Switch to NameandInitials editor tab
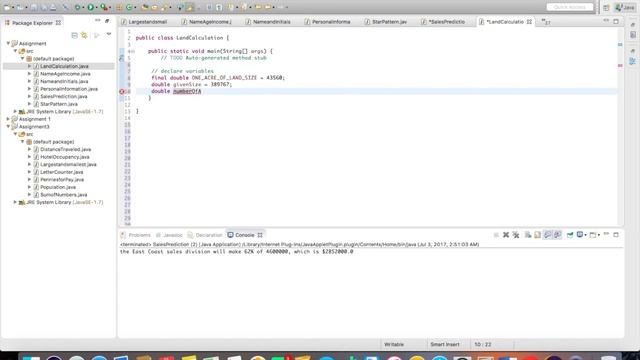This screenshot has width=640, height=360. tap(268, 22)
